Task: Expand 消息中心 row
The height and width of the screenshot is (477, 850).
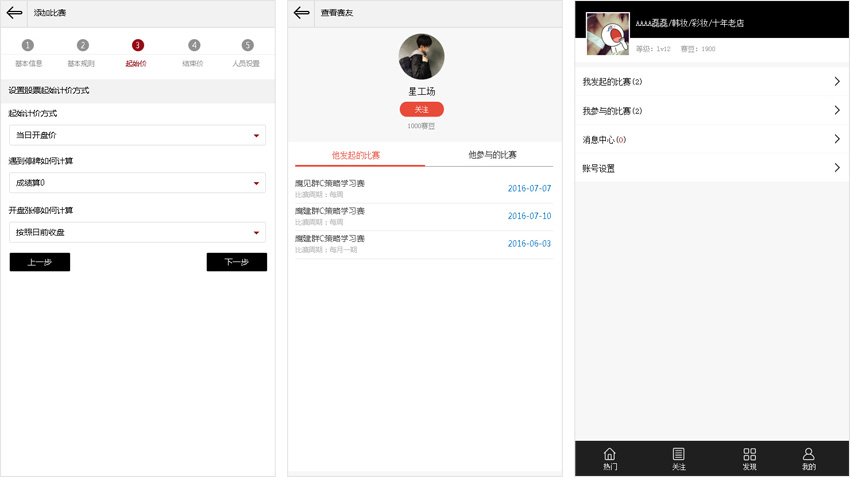Action: (712, 140)
